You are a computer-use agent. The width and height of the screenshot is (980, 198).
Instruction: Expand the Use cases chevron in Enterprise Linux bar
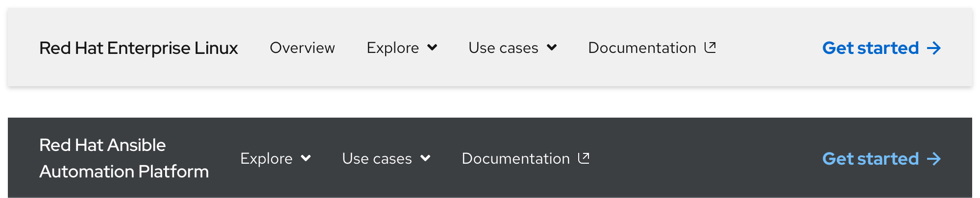552,48
